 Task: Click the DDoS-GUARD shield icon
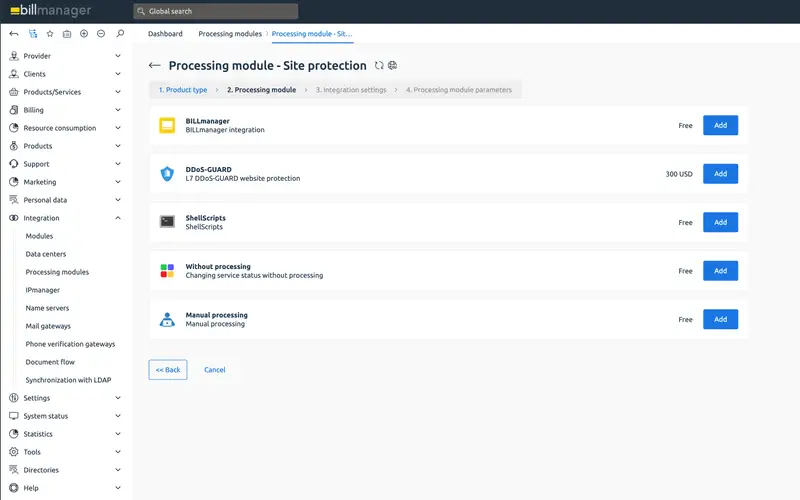167,174
